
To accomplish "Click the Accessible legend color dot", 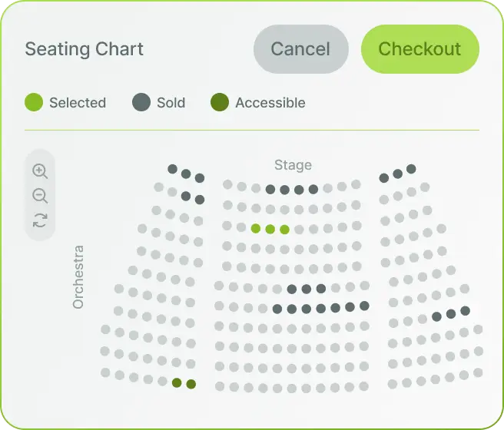I will 220,102.
